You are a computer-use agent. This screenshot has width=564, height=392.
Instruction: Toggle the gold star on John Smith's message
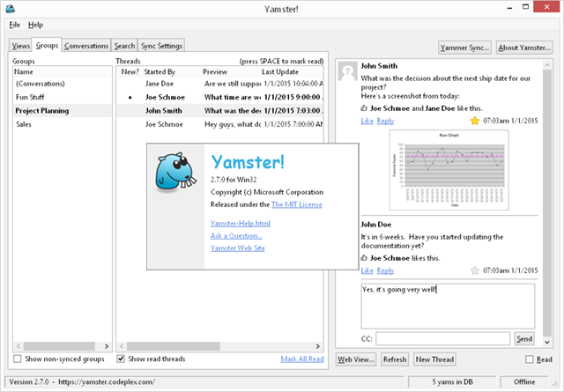tap(475, 121)
